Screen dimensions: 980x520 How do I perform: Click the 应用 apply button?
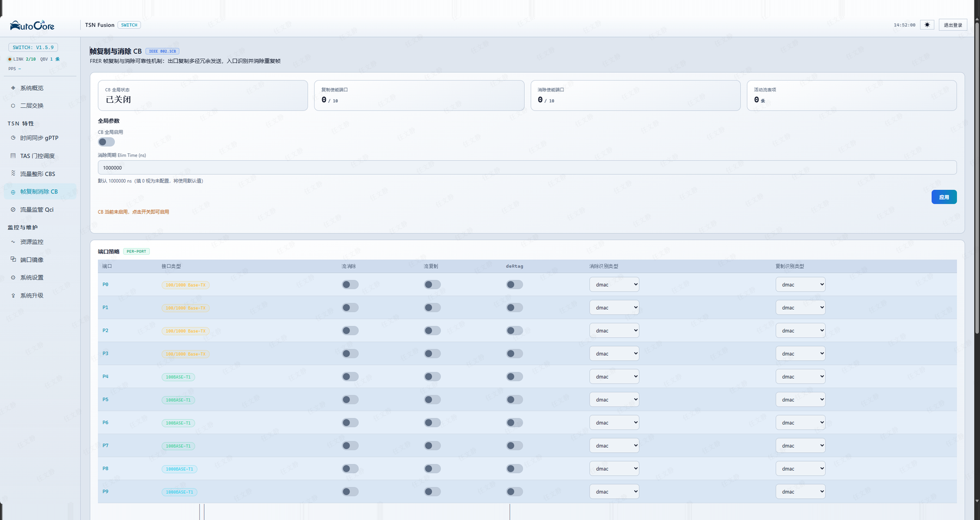click(x=944, y=197)
